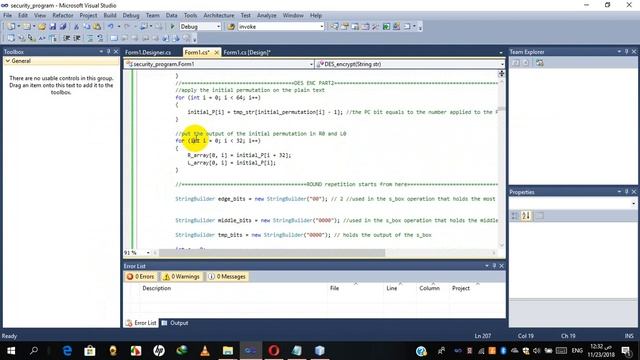This screenshot has width=640, height=360.
Task: Click the Find in Files icon left of invoke box
Action: [x=231, y=27]
